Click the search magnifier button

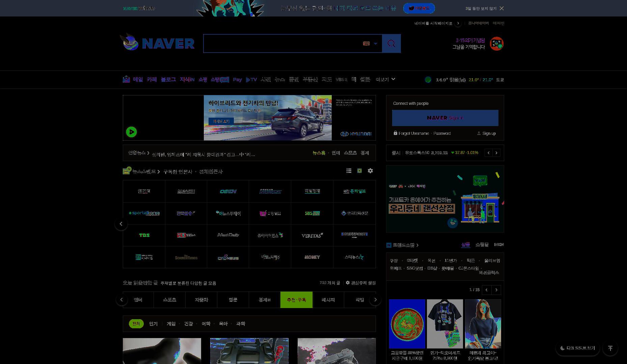coord(391,43)
